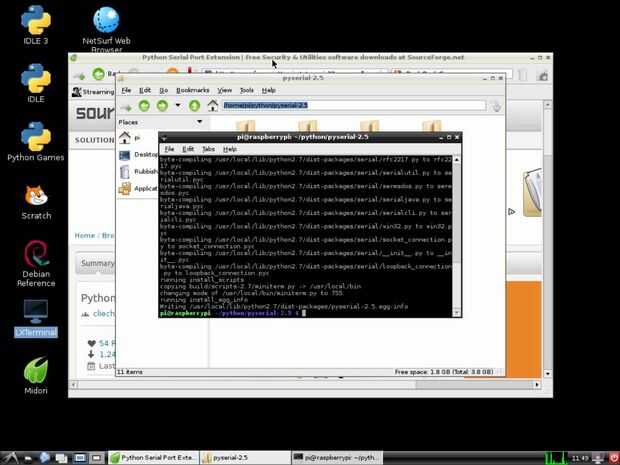Select Applications in Places sidebar
The image size is (620, 465).
tap(138, 189)
